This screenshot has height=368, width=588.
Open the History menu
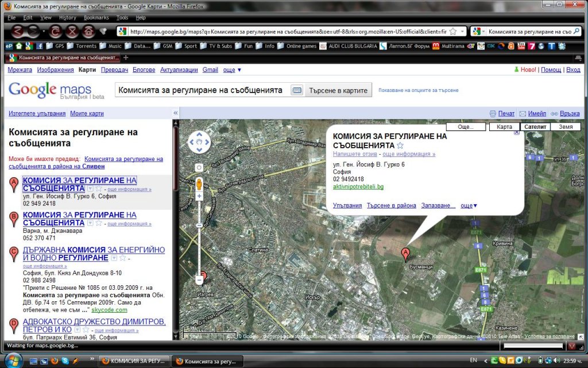coord(67,18)
